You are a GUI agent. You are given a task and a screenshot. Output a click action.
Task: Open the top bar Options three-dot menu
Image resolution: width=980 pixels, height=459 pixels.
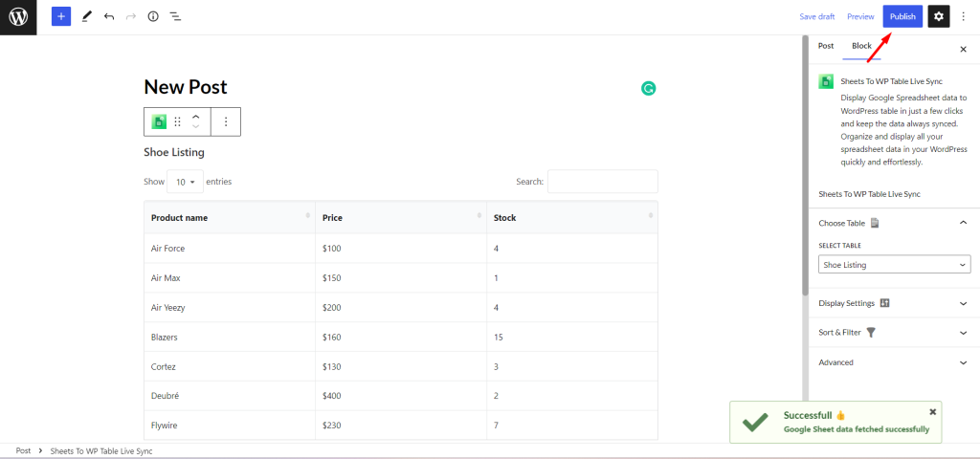[963, 17]
